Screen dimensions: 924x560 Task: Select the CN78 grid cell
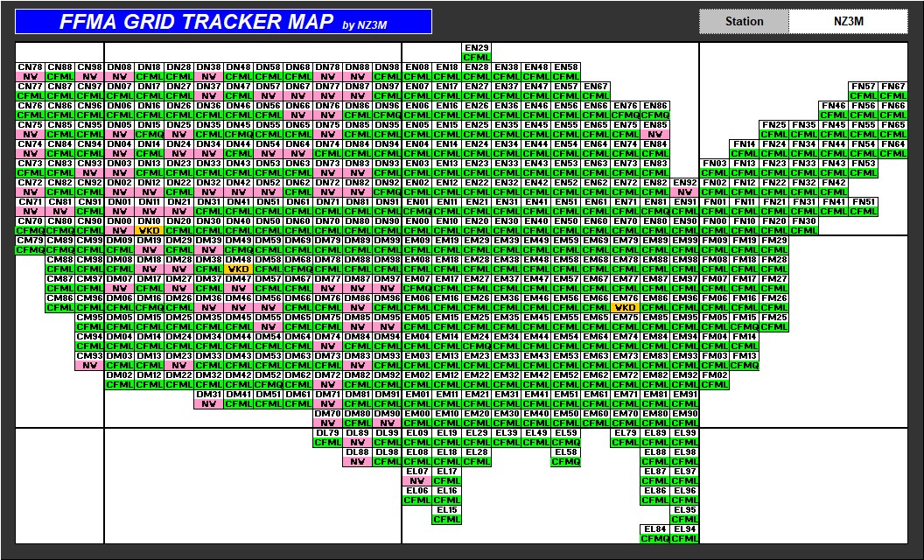tap(31, 67)
